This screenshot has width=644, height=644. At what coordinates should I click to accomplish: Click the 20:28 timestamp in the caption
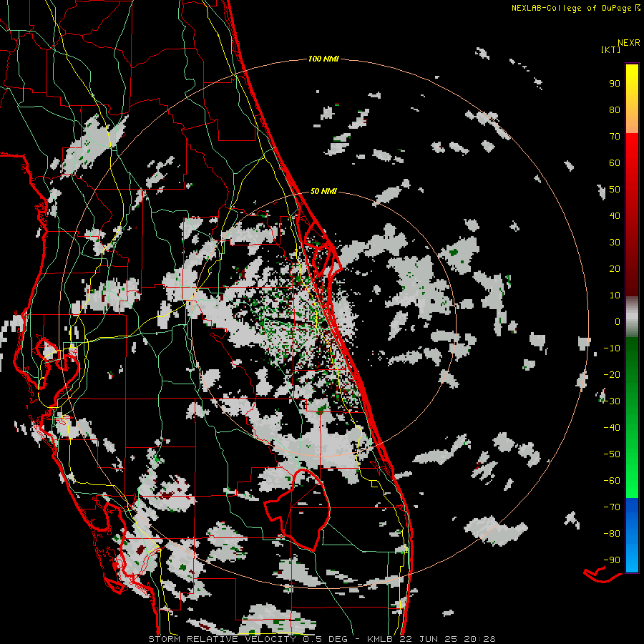click(479, 639)
